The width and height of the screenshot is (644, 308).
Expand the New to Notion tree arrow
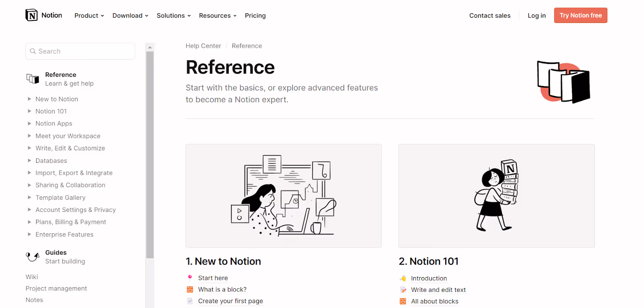pyautogui.click(x=29, y=99)
